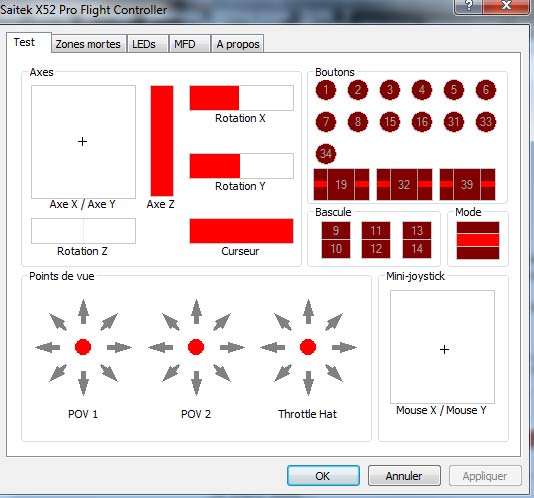The image size is (534, 498).
Task: Click Bascule switch indicator 9
Action: [336, 231]
